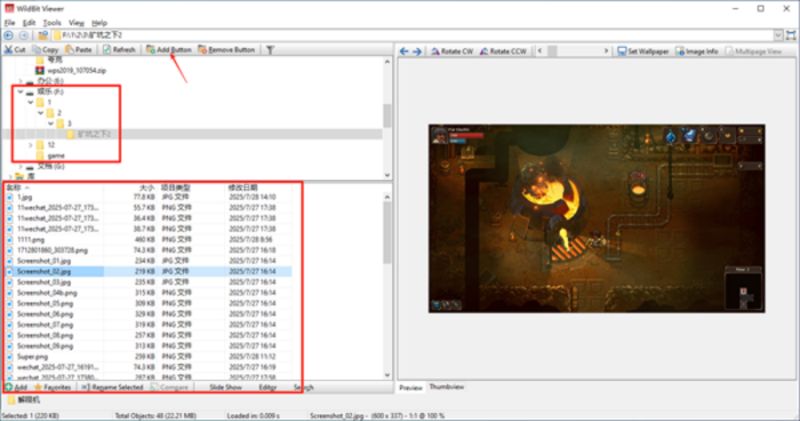
Task: Select file 1111.png in the list
Action: point(31,239)
